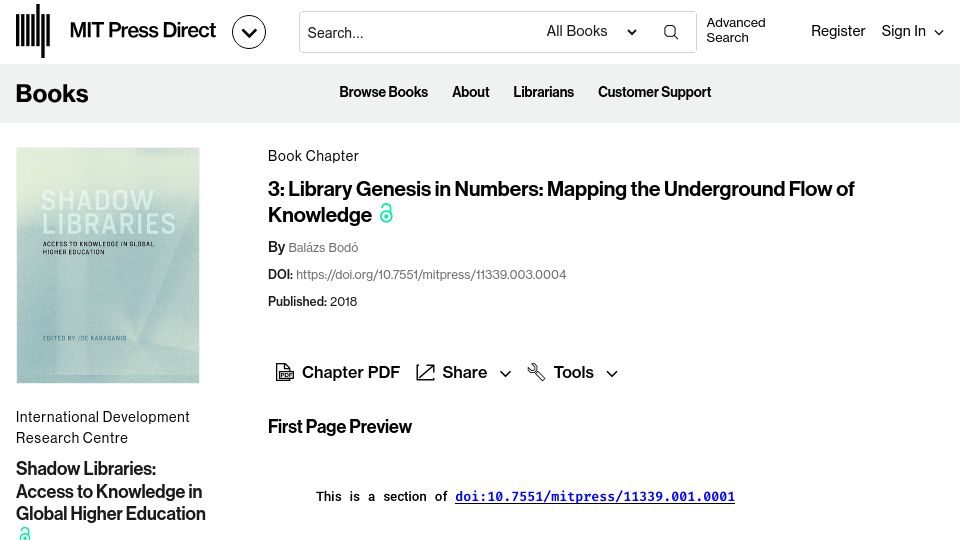
Task: Follow the doi:10.7551/mitpress/11339.001.0001 preview link
Action: click(594, 497)
